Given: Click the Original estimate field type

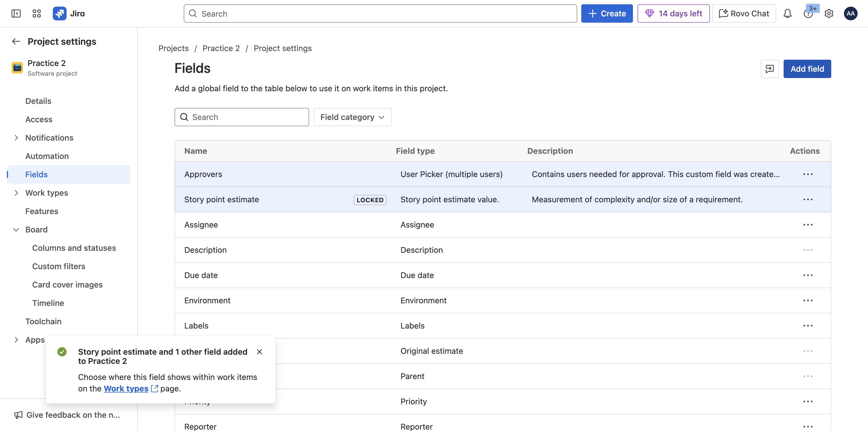Looking at the screenshot, I should click(431, 351).
